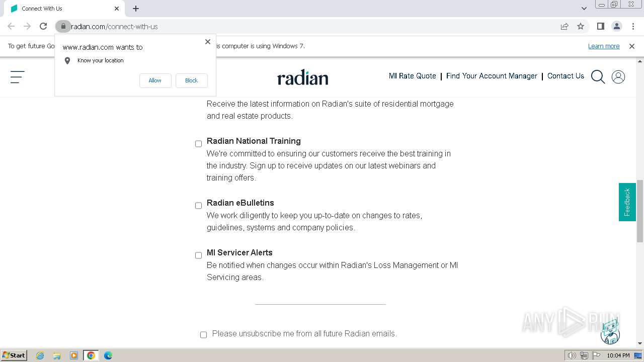Viewport: 644px width, 362px height.
Task: View site info via lock icon
Action: [x=63, y=26]
